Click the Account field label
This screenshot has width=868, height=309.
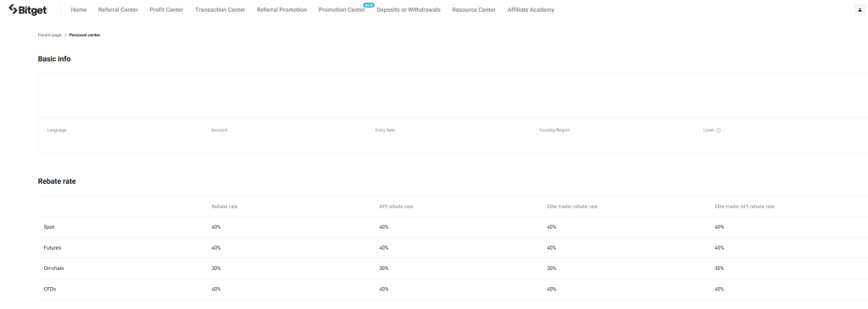pyautogui.click(x=220, y=130)
